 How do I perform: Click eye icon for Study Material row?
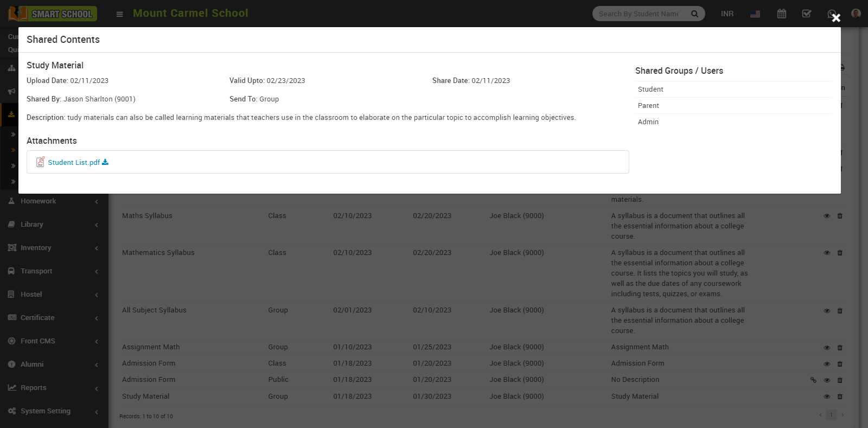click(x=827, y=397)
